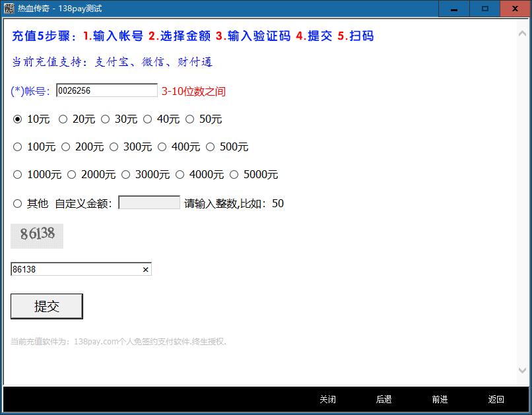Screen dimensions: 532x415
Task: Choose the 3000元 amount
Action: click(x=125, y=175)
